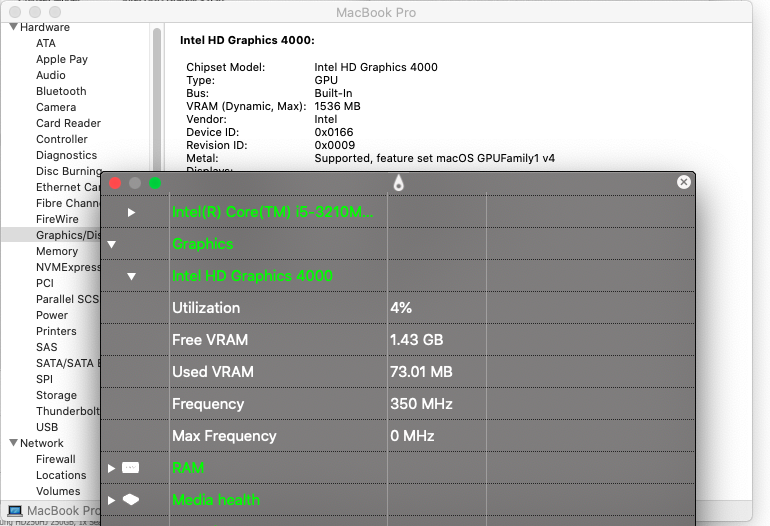
Task: Click the RAM chip icon
Action: tap(131, 468)
